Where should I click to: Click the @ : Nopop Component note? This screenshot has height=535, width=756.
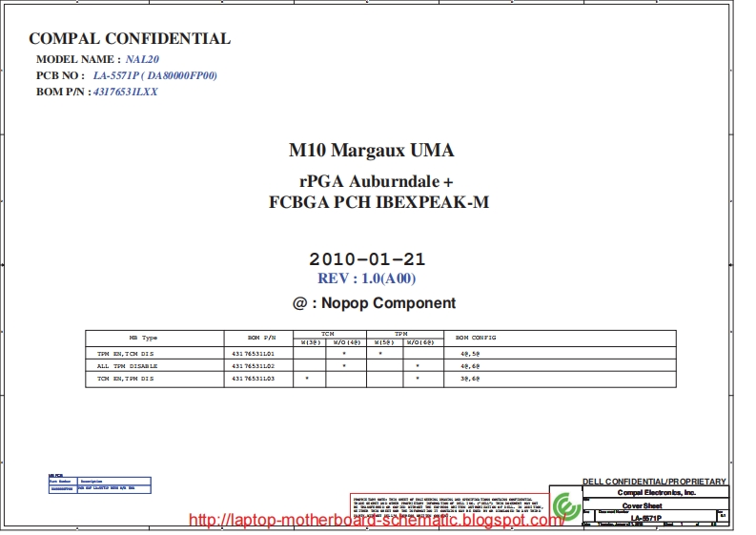click(374, 303)
